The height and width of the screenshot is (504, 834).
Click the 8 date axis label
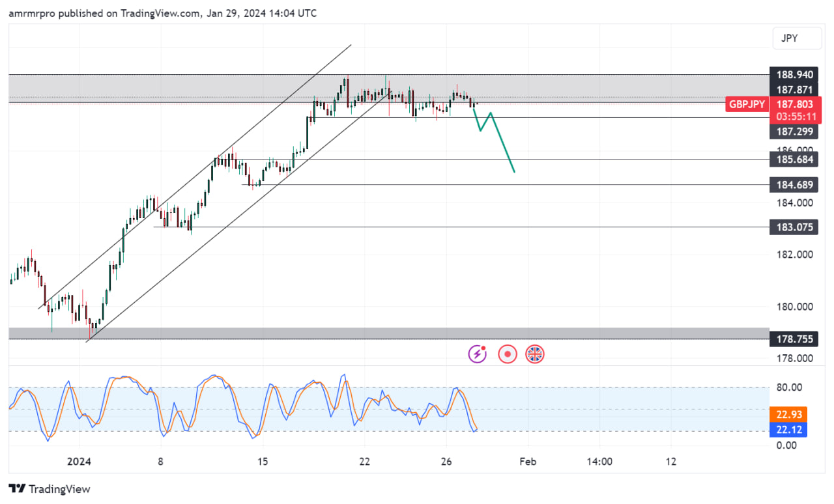[x=160, y=462]
